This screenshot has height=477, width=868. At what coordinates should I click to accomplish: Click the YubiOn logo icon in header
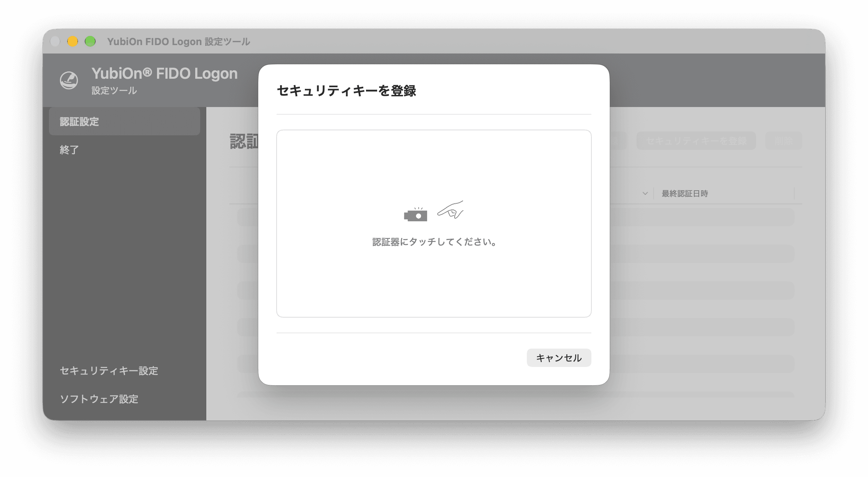click(69, 81)
